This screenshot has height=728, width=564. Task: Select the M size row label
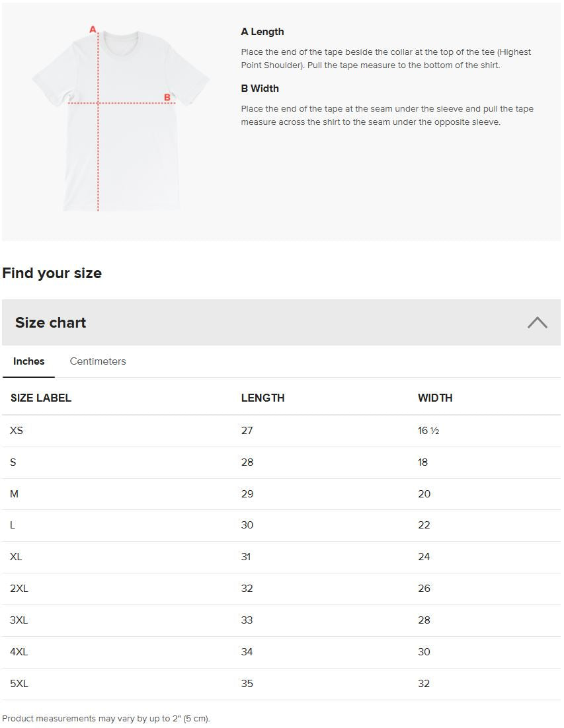(x=14, y=494)
